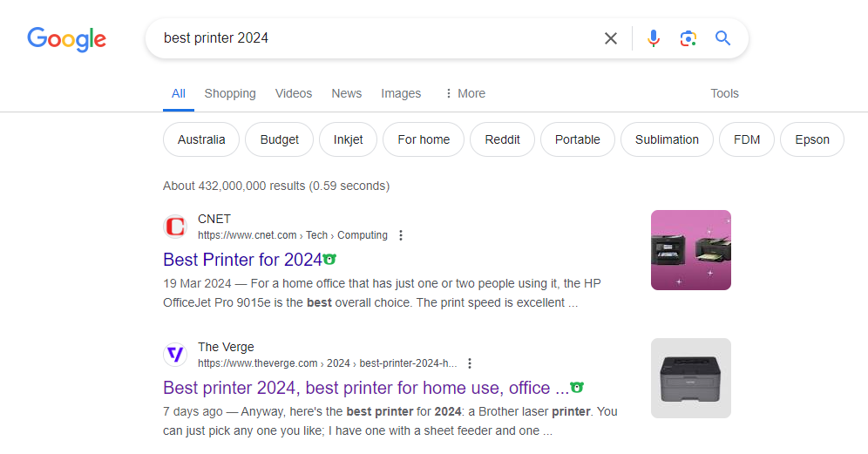This screenshot has width=868, height=454.
Task: Open the Best Printer for 2024 link
Action: click(x=242, y=260)
